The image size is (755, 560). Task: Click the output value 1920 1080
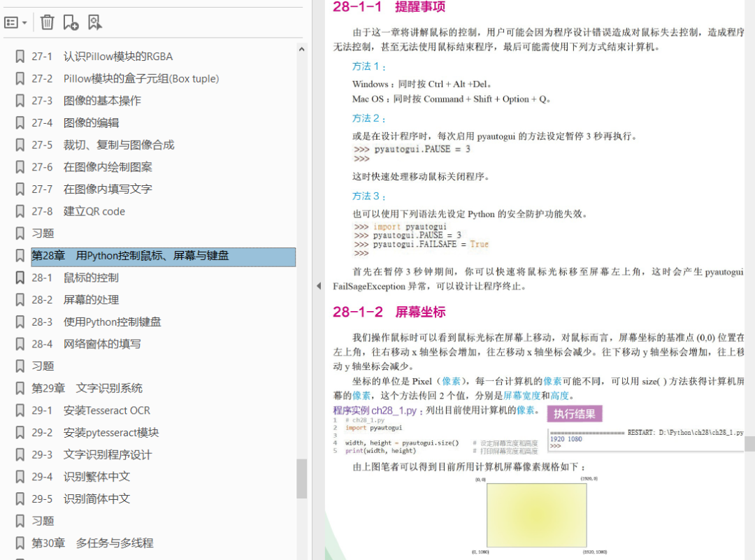(566, 439)
